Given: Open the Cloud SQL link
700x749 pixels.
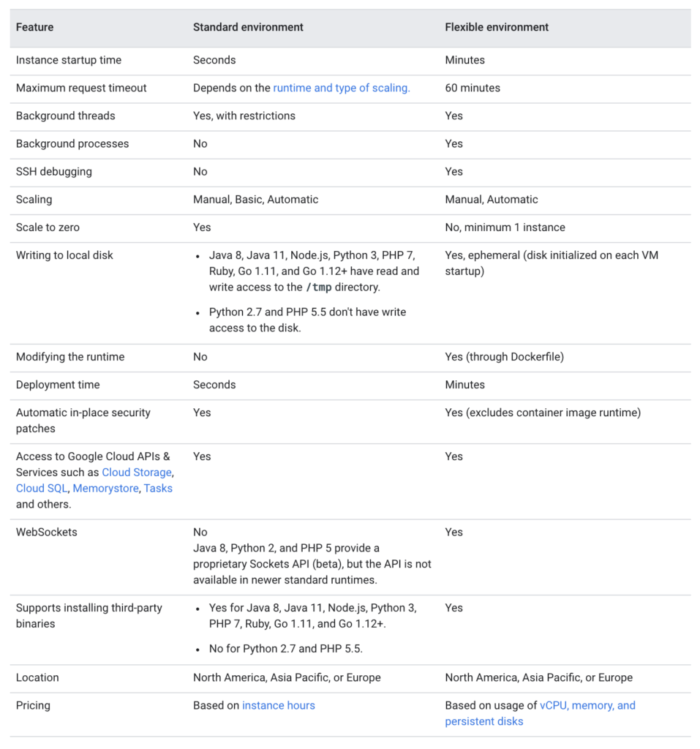Looking at the screenshot, I should tap(42, 488).
